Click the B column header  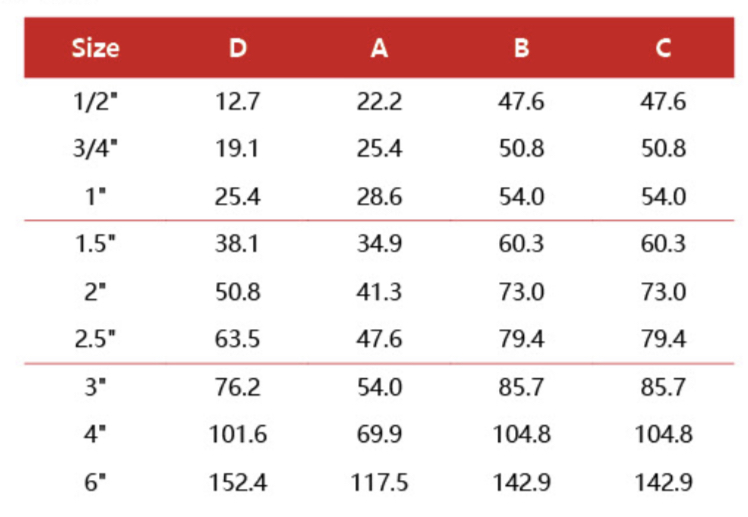pyautogui.click(x=521, y=48)
